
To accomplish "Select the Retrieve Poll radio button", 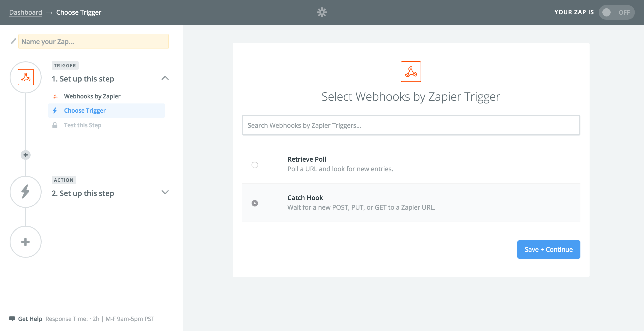I will [x=255, y=165].
